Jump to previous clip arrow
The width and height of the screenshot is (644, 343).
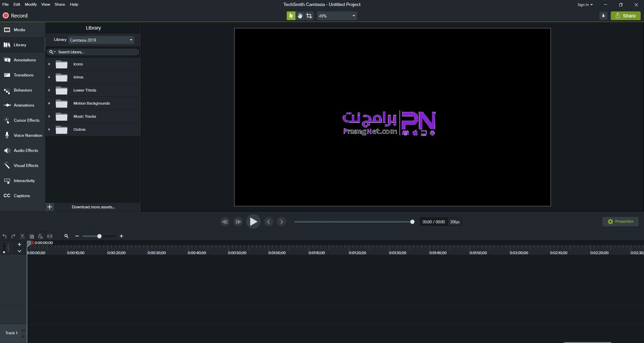point(268,222)
